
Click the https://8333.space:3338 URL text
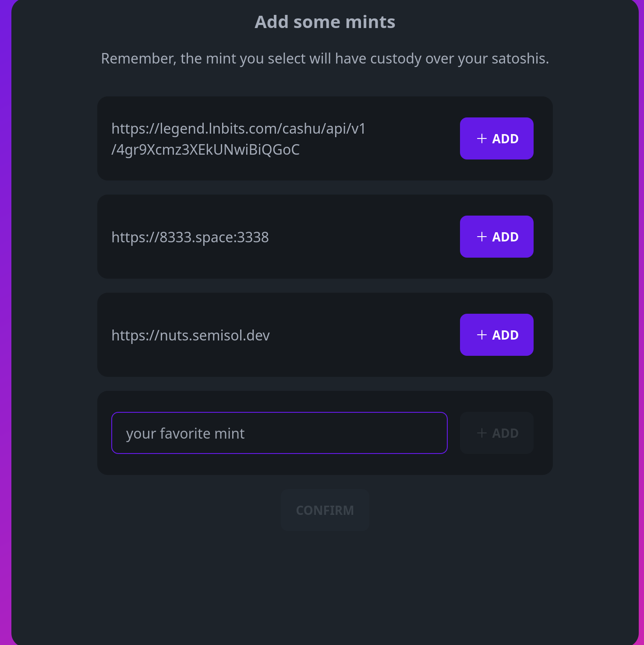pos(190,237)
